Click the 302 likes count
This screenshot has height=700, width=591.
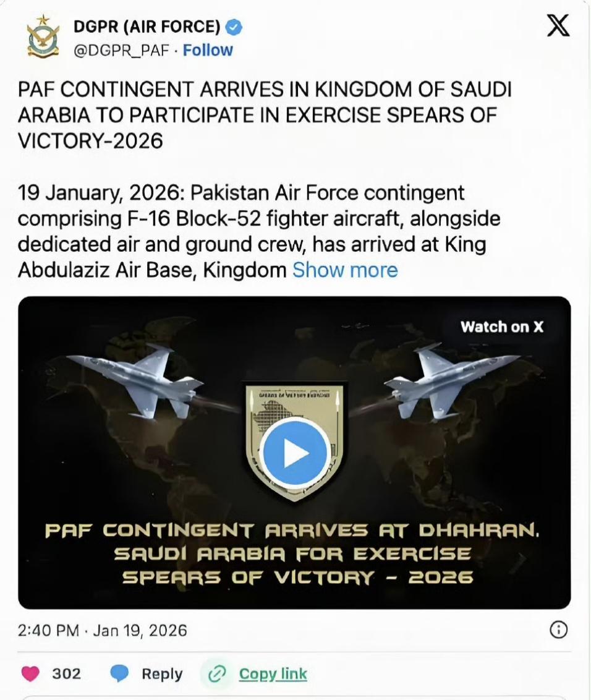coord(66,673)
